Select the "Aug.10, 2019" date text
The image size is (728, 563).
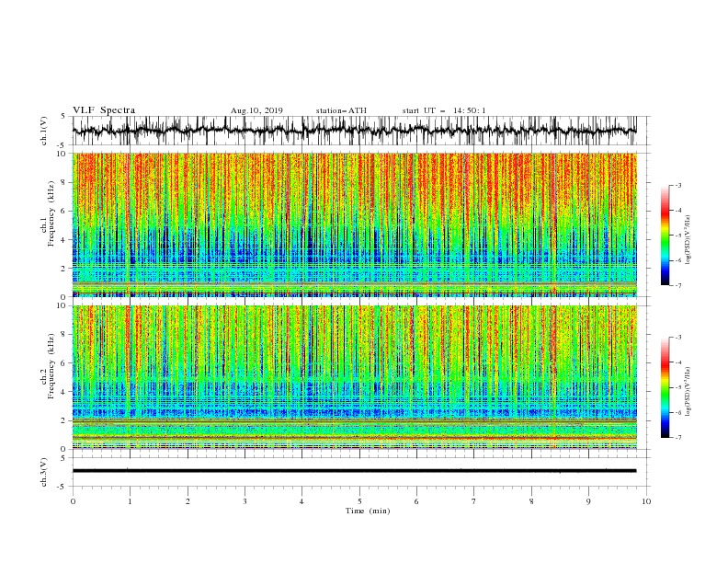point(256,110)
